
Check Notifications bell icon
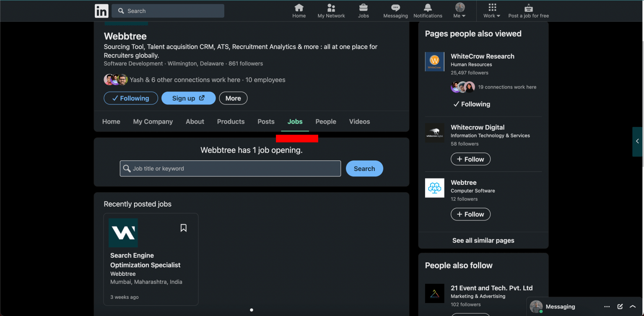(x=428, y=8)
